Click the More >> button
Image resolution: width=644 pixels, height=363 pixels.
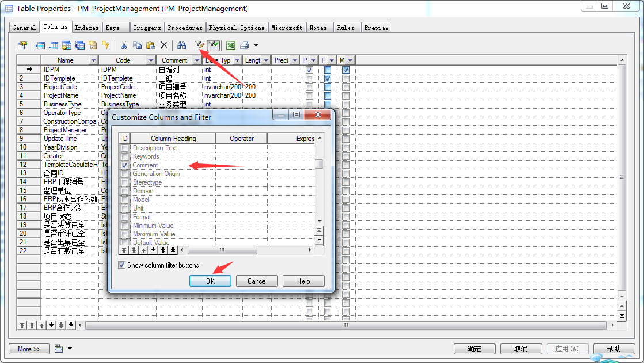(x=29, y=349)
